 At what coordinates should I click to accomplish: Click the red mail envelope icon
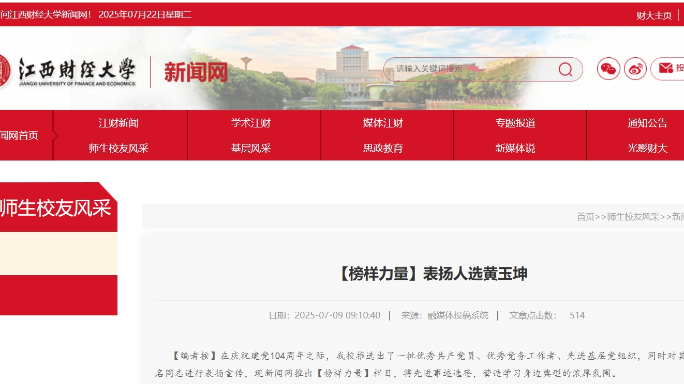[666, 68]
